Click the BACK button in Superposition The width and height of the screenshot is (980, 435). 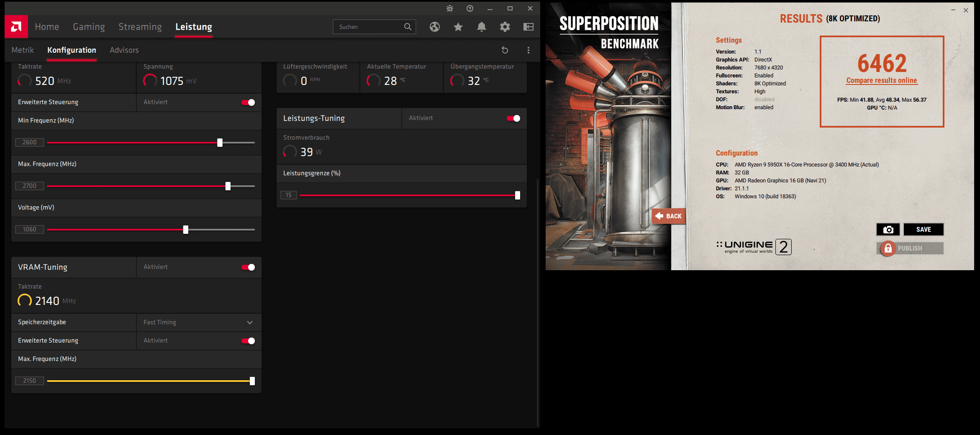(x=668, y=216)
